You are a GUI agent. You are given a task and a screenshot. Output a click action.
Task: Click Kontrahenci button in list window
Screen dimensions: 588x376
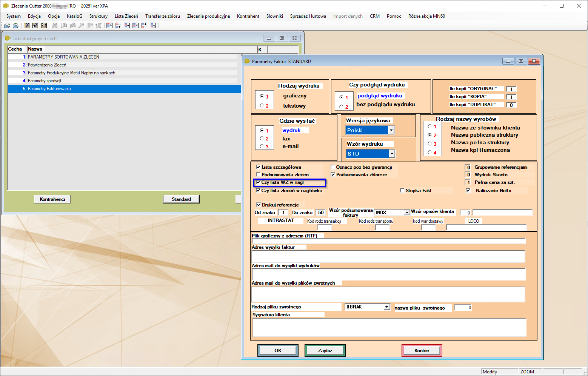coord(52,199)
